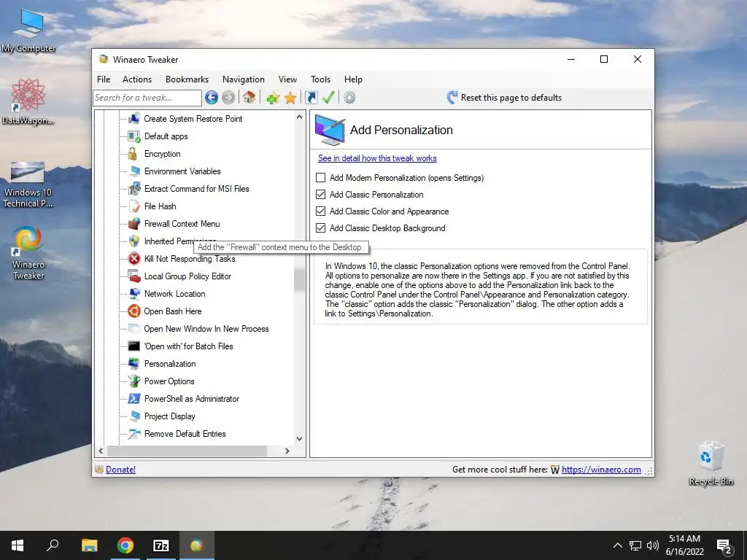The height and width of the screenshot is (560, 747).
Task: Select My Computer desktop icon
Action: 28,29
